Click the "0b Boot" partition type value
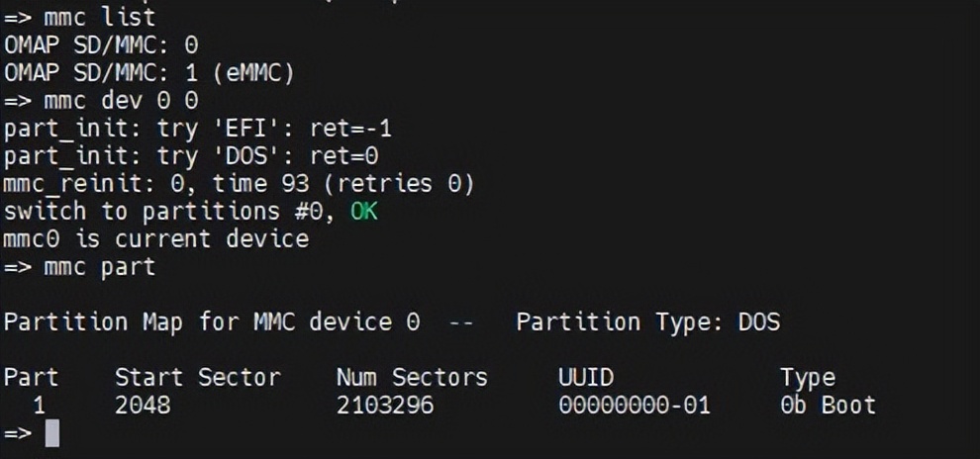 pyautogui.click(x=828, y=405)
